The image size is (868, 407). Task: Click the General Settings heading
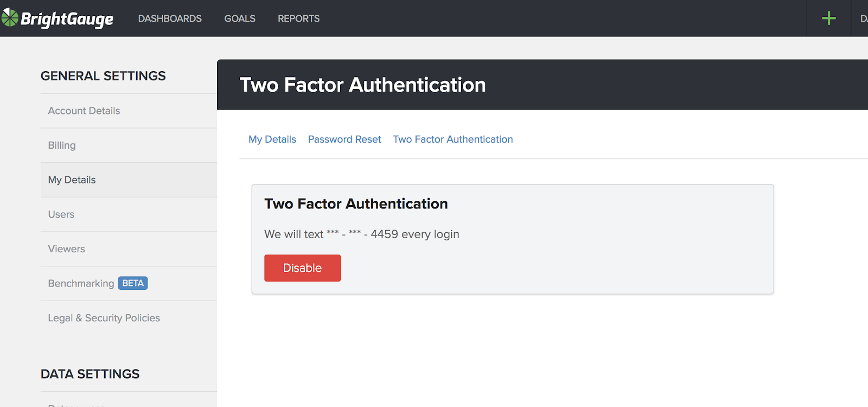(103, 76)
